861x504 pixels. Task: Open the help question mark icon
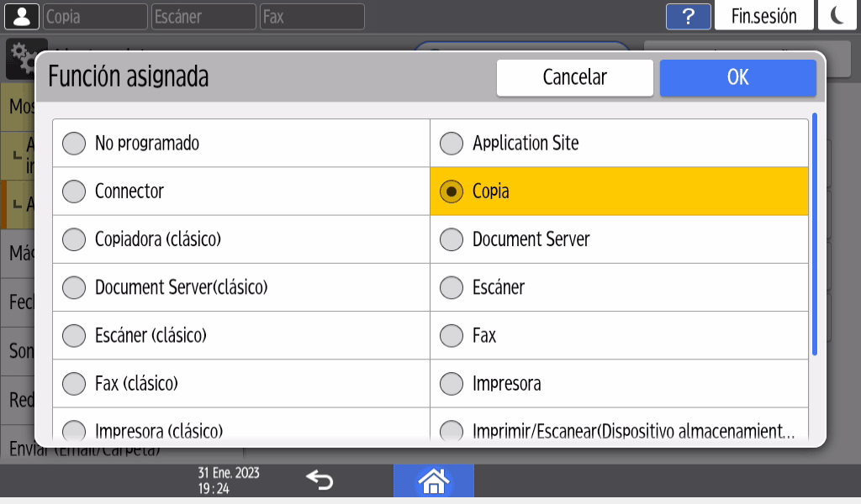689,16
